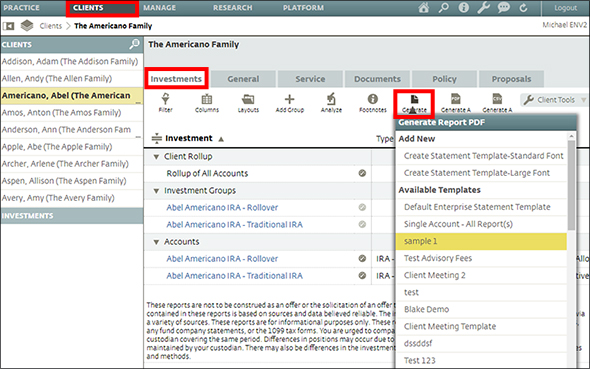
Task: Select the Client Meeting 2 template
Action: coord(481,275)
